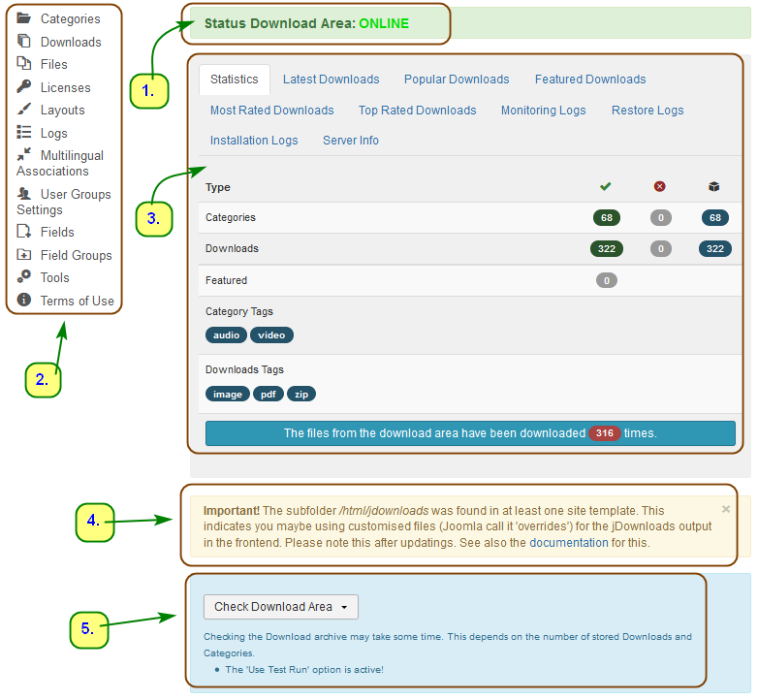Click the Downloads icon in sidebar
The width and height of the screenshot is (758, 700).
pyautogui.click(x=23, y=41)
